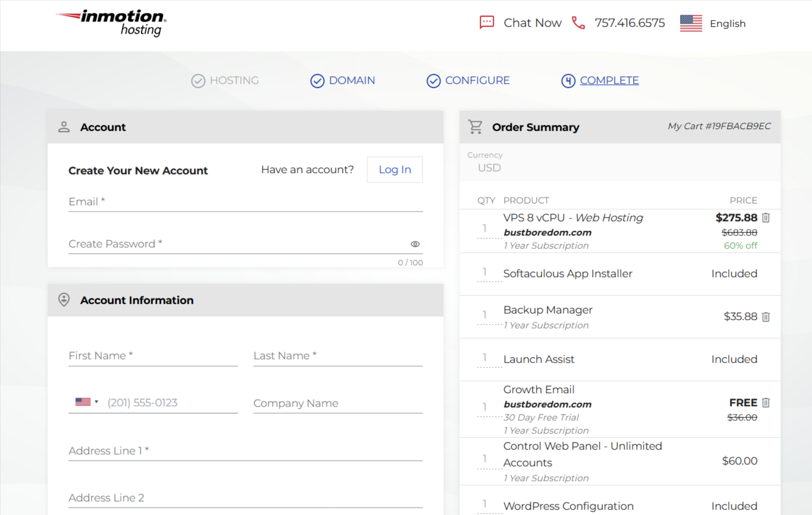Open the phone country code flag dropdown
The width and height of the screenshot is (812, 515).
point(87,402)
